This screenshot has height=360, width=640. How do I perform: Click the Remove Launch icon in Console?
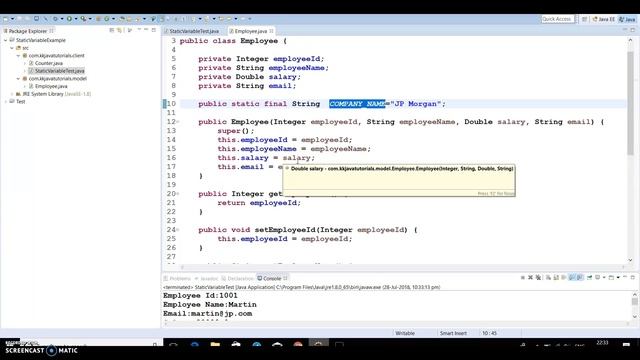point(530,278)
